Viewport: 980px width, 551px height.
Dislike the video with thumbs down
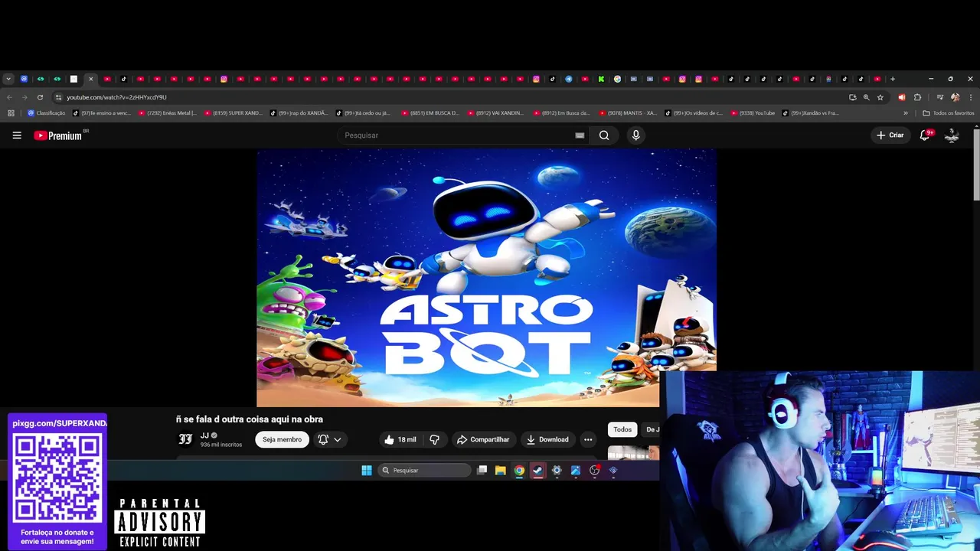coord(434,439)
